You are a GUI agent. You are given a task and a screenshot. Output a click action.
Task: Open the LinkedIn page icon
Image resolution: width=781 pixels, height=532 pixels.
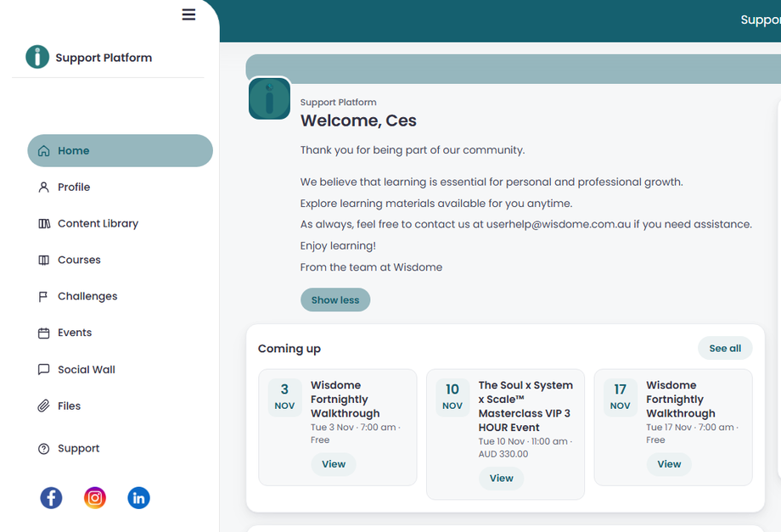point(139,498)
